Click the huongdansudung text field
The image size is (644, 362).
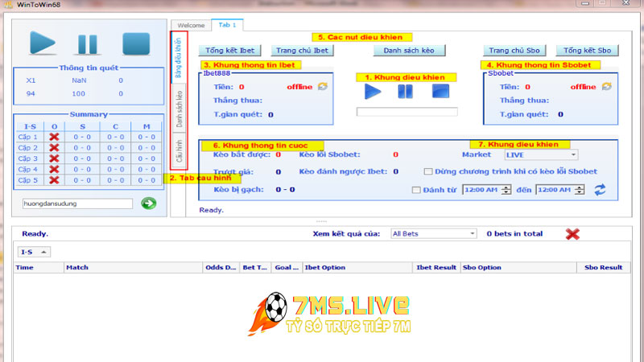point(77,204)
